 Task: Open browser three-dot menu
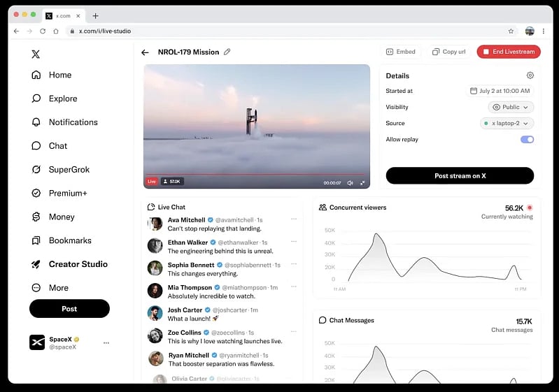544,31
